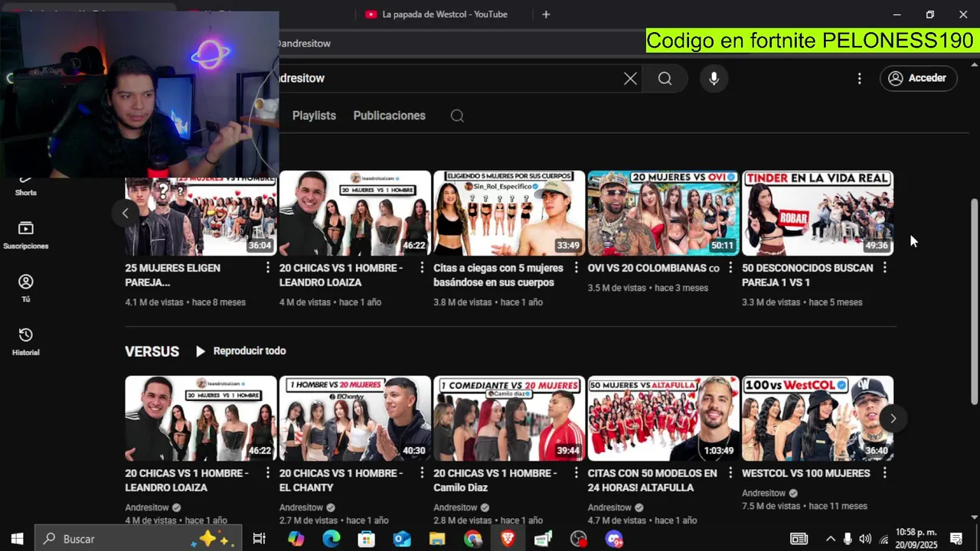The height and width of the screenshot is (551, 980).
Task: Click the Windows taskbar Buscar search box
Action: (x=139, y=539)
